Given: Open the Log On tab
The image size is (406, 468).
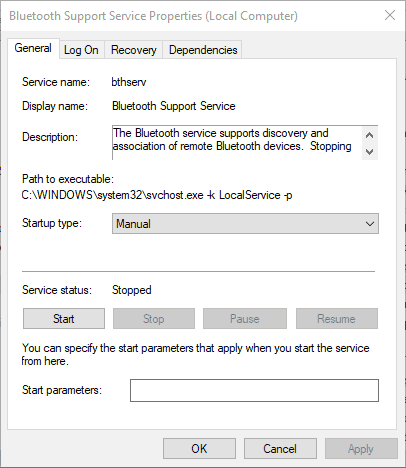Looking at the screenshot, I should point(81,50).
